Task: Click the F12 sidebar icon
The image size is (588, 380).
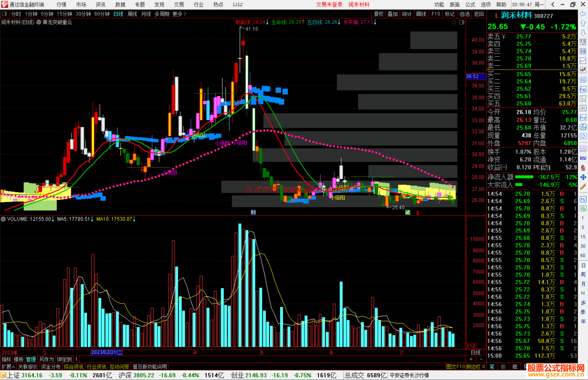Action: [583, 118]
